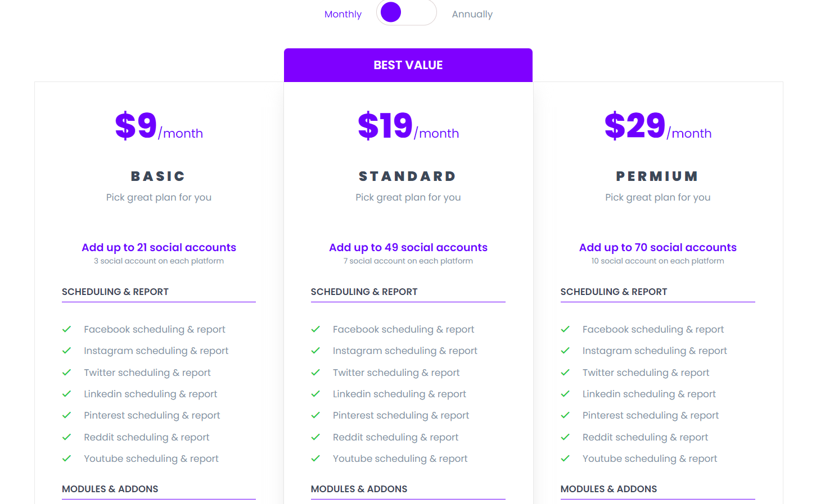
Task: Select the PERMIUM plan title
Action: click(x=657, y=176)
